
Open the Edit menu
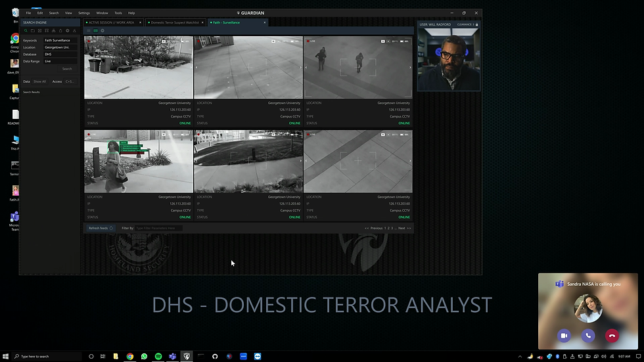40,13
